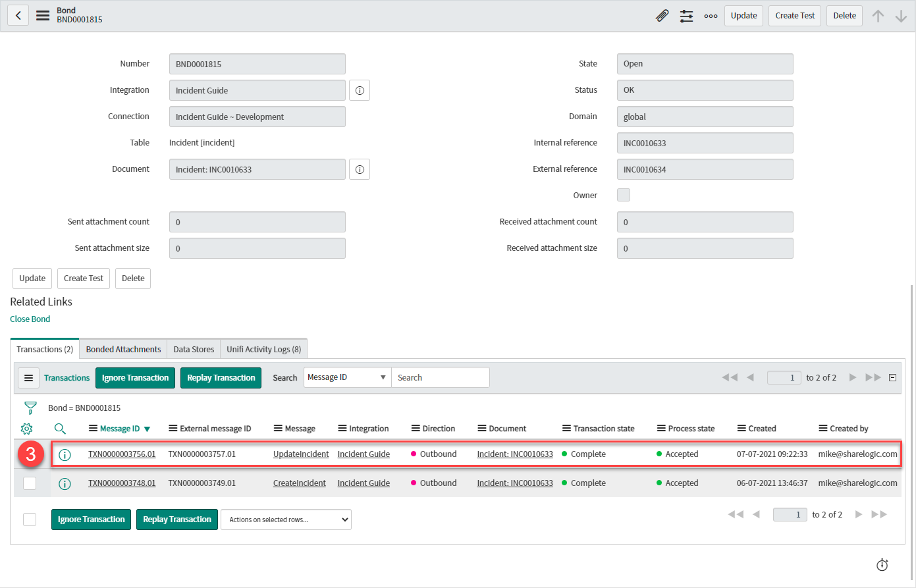Image resolution: width=916 pixels, height=588 pixels.
Task: Collapse the Transactions list with minus icon
Action: 893,378
